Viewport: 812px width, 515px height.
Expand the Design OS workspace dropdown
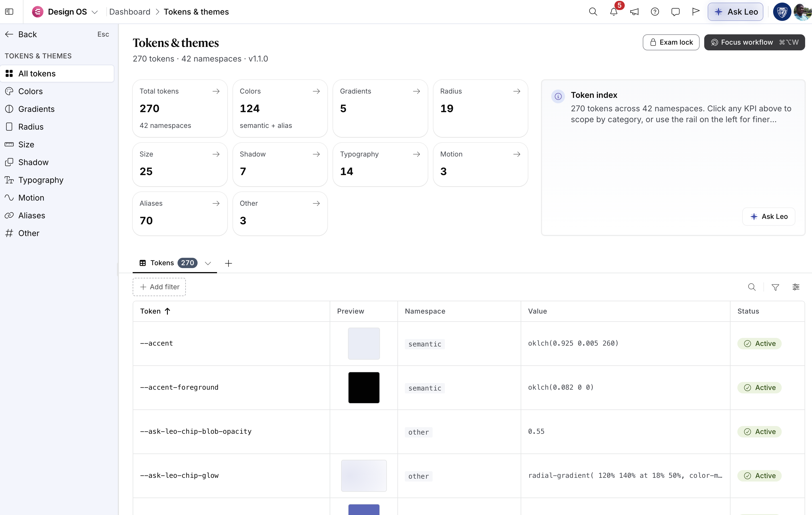[x=95, y=12]
